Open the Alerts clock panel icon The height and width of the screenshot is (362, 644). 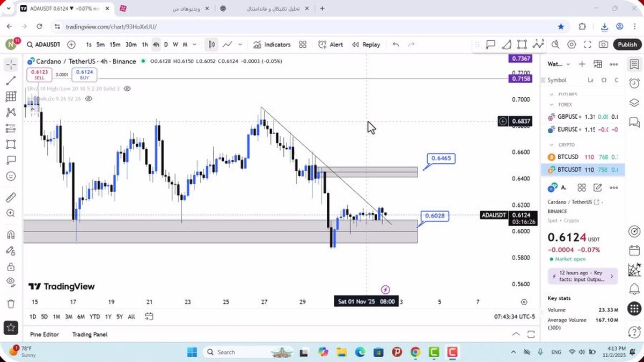(634, 83)
